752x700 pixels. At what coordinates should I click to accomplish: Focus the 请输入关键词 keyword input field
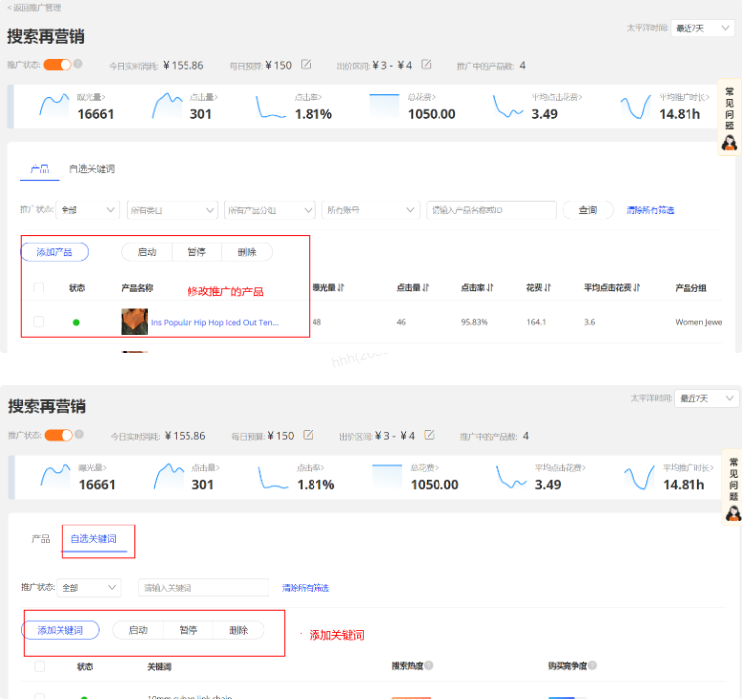tap(202, 588)
